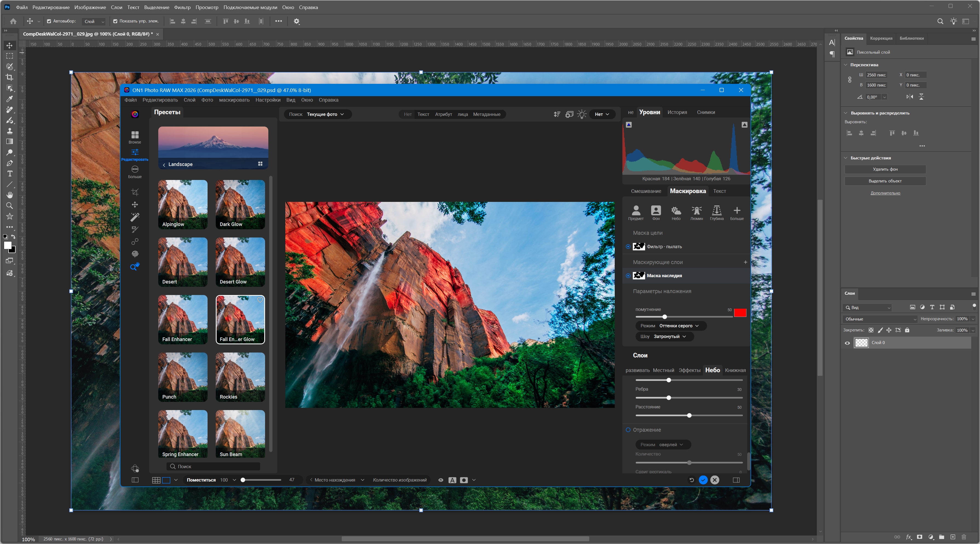This screenshot has width=980, height=544.
Task: Click the red overlay color swatch
Action: click(740, 313)
